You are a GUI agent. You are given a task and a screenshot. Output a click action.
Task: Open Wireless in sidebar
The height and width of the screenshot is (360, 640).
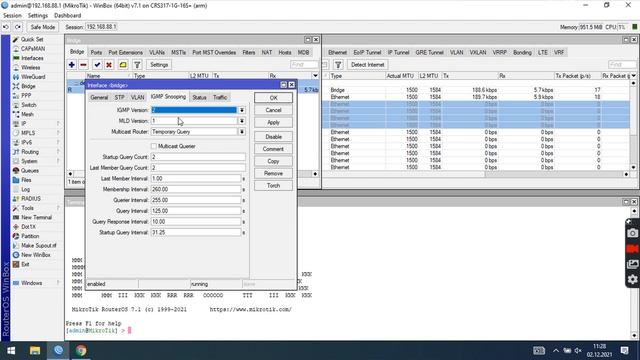(x=31, y=67)
